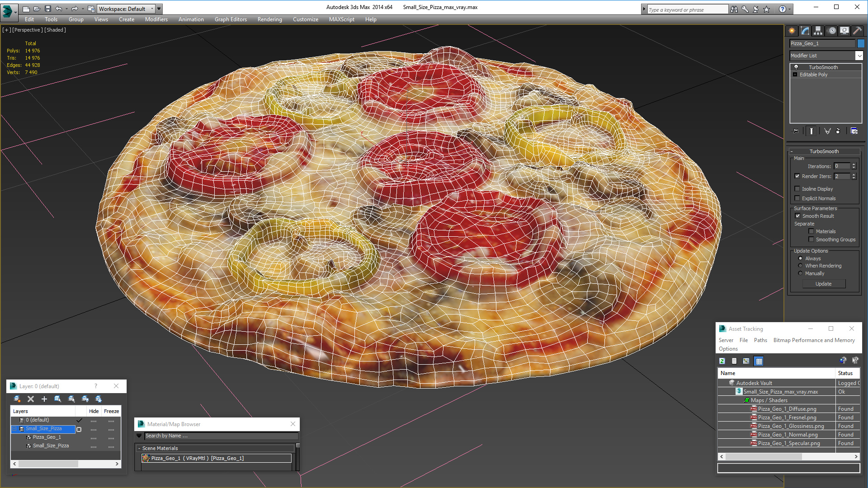Enable Separate by Materials checkbox
868x488 pixels.
pos(811,231)
